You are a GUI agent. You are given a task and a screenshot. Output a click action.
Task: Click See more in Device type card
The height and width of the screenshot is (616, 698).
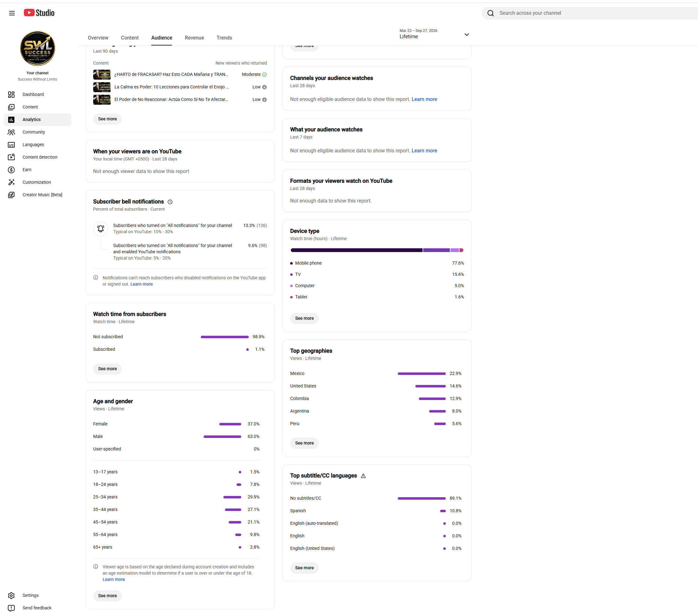[x=304, y=319]
